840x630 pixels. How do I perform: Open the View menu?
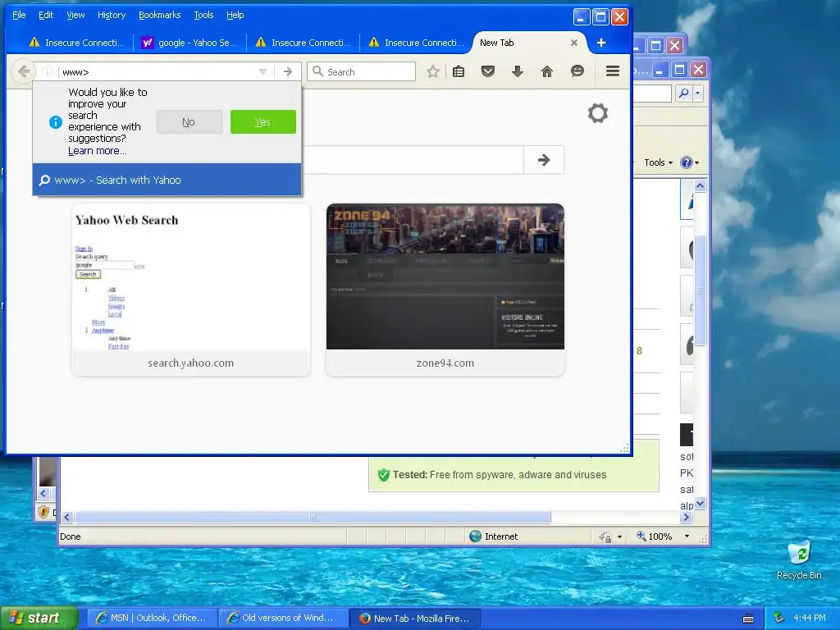[75, 15]
